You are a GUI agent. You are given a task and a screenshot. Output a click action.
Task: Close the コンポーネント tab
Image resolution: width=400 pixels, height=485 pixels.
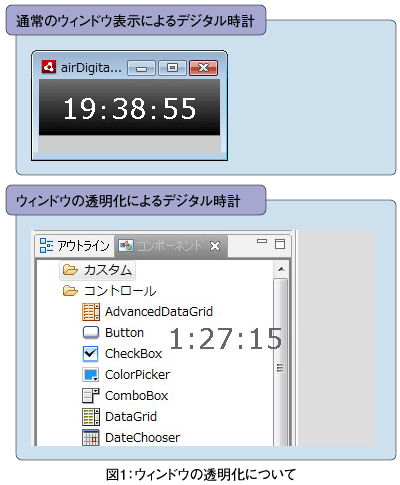point(215,246)
